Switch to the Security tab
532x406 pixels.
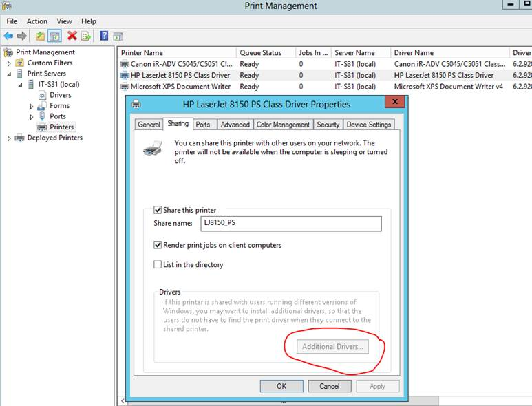tap(328, 125)
